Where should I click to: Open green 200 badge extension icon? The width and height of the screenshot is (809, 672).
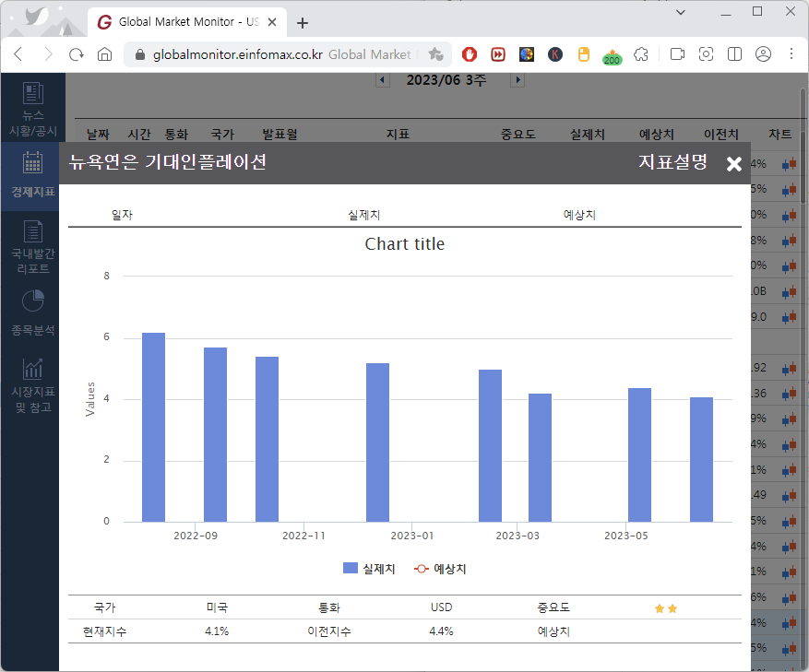pyautogui.click(x=612, y=56)
